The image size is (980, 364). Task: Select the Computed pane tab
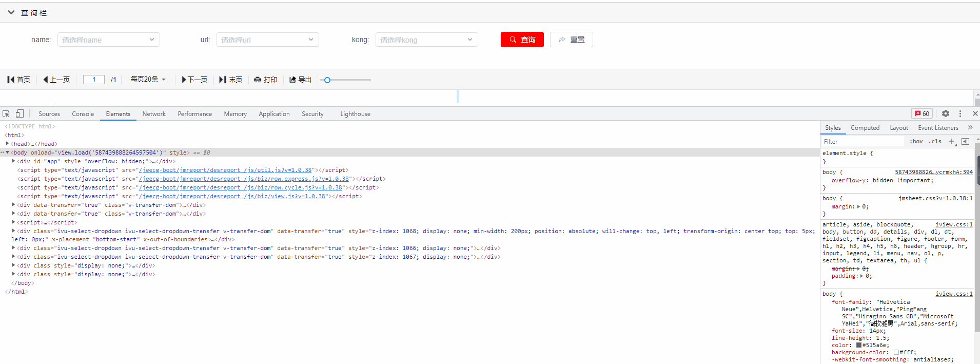pyautogui.click(x=865, y=128)
